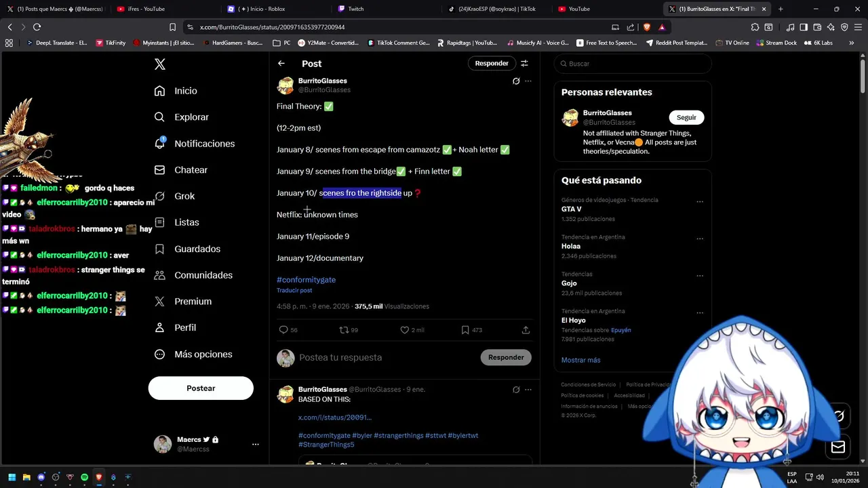
Task: Click the Buscar search field
Action: [633, 64]
